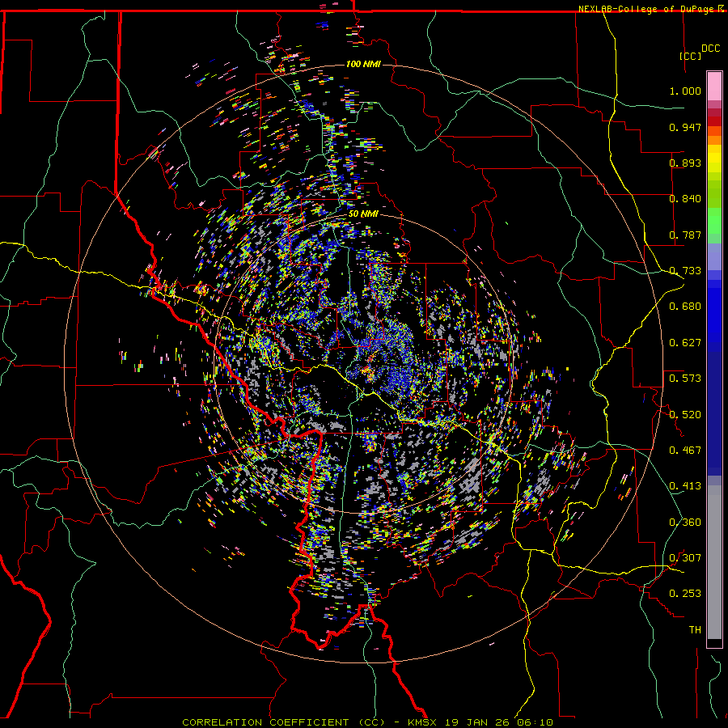Select the 0.840 legend value
Image resolution: width=728 pixels, height=728 pixels.
coord(685,199)
